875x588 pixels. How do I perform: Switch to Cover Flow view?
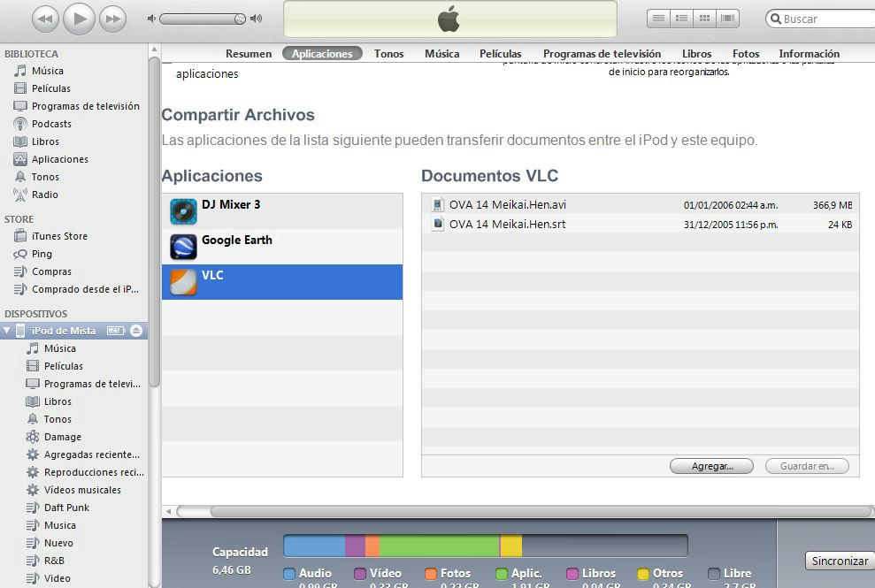click(727, 19)
